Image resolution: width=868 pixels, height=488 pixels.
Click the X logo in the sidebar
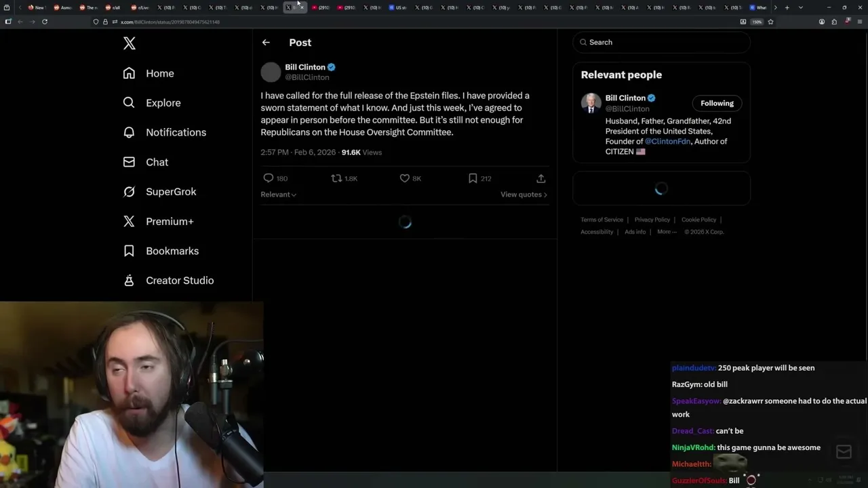[130, 43]
